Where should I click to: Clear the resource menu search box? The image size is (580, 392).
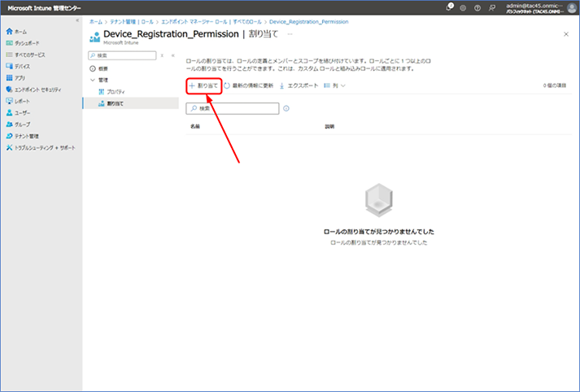tap(162, 55)
